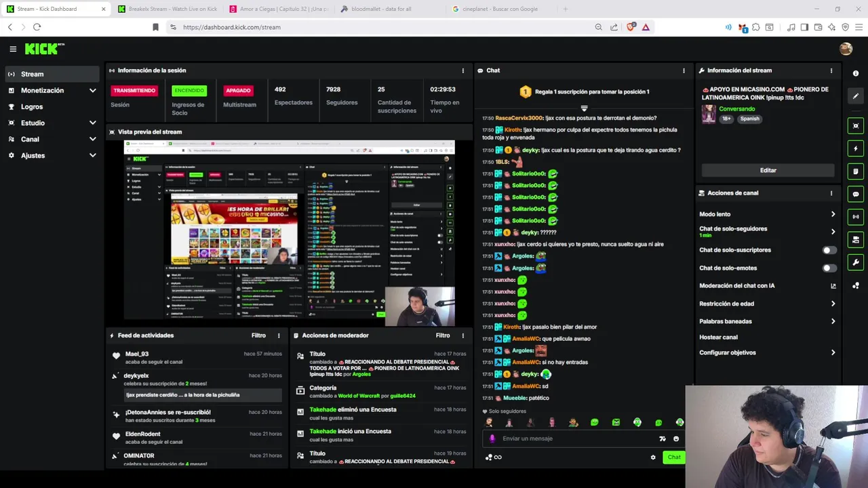Image resolution: width=868 pixels, height=488 pixels.
Task: Open the info circle icon in the right rail
Action: click(856, 73)
